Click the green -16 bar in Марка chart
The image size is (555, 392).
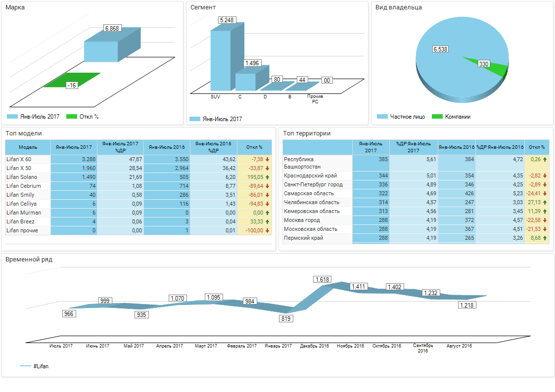(x=72, y=80)
